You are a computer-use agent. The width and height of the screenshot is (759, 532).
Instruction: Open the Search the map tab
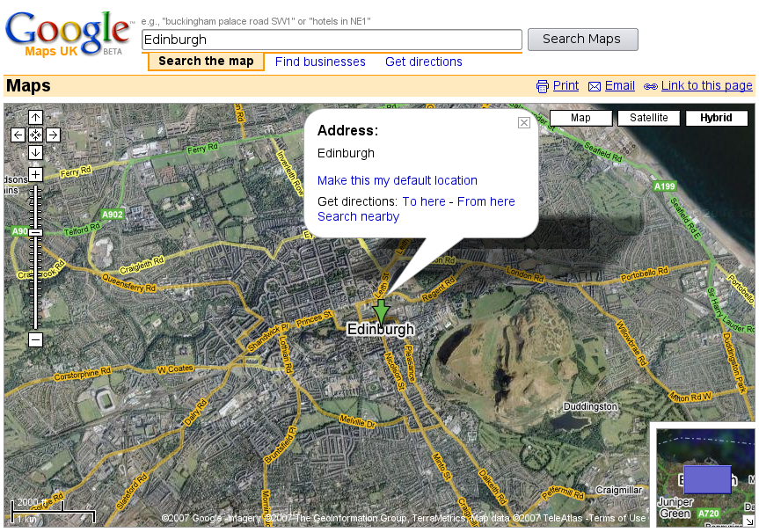pyautogui.click(x=206, y=62)
